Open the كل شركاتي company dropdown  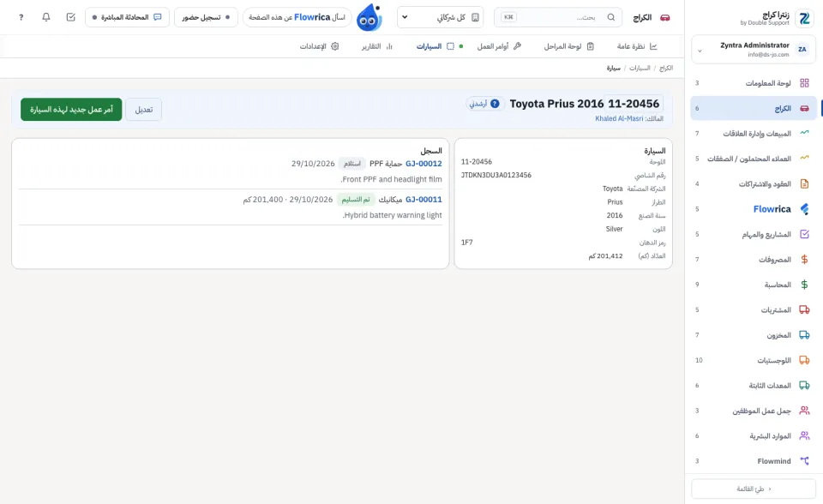click(x=440, y=17)
